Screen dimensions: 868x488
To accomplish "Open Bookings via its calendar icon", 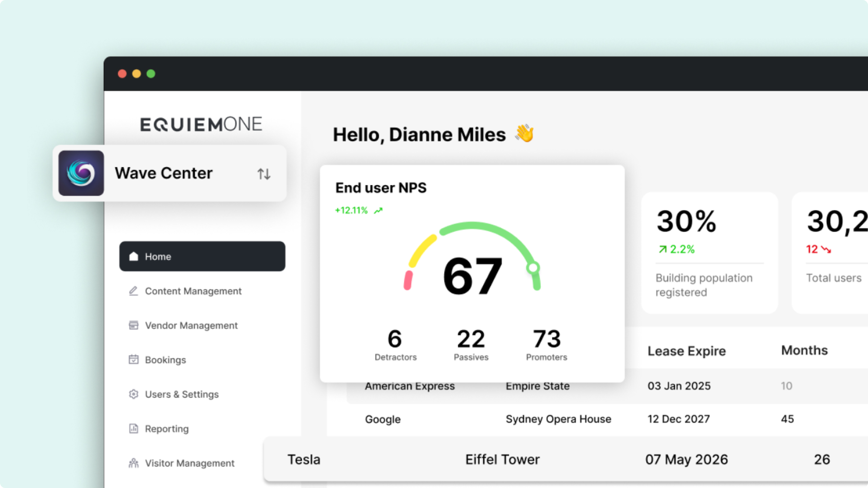I will [134, 360].
